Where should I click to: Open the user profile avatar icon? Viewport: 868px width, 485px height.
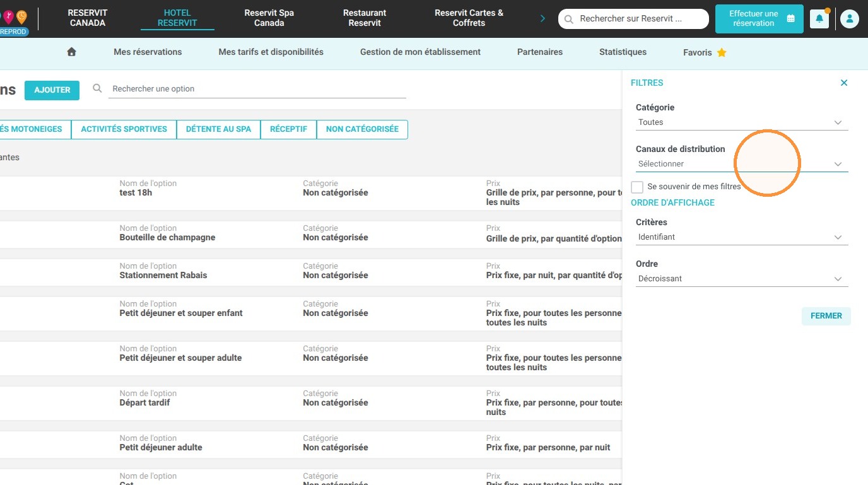pyautogui.click(x=849, y=19)
